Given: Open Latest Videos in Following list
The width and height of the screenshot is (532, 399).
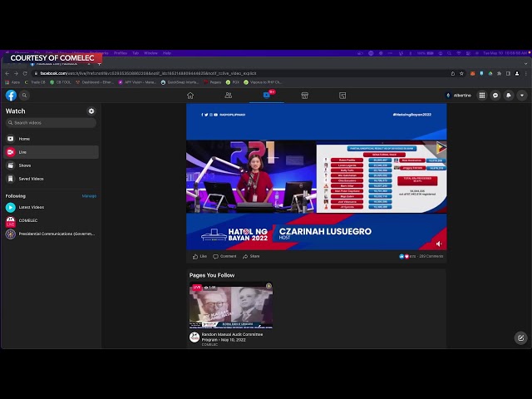Looking at the screenshot, I should pyautogui.click(x=51, y=207).
